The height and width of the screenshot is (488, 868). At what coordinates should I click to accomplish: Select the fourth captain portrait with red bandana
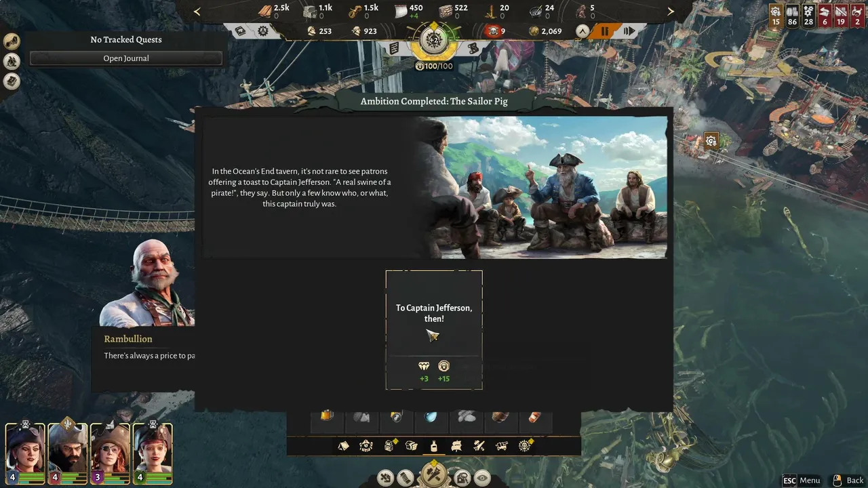[153, 454]
